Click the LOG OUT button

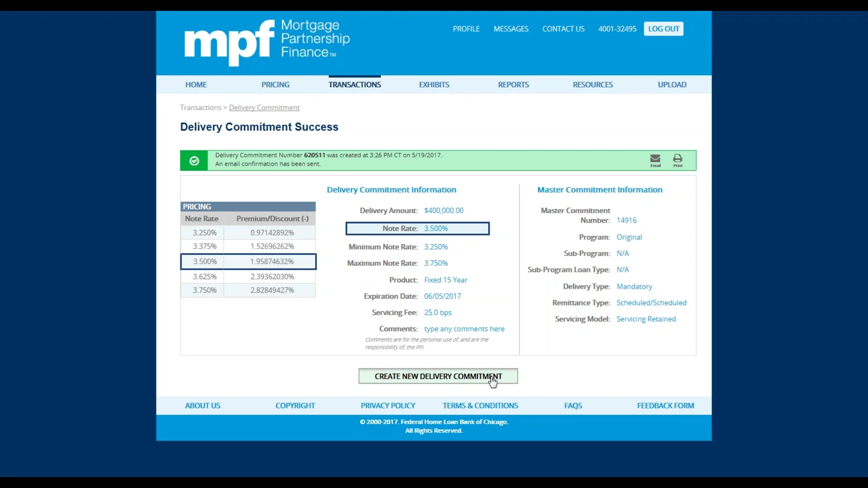pos(663,28)
